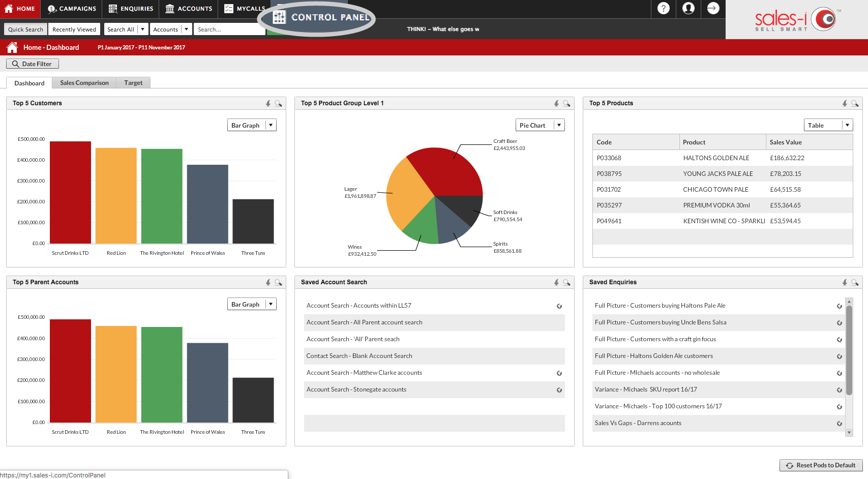The height and width of the screenshot is (479, 868).
Task: Click Reset Pods to Default button
Action: (821, 465)
